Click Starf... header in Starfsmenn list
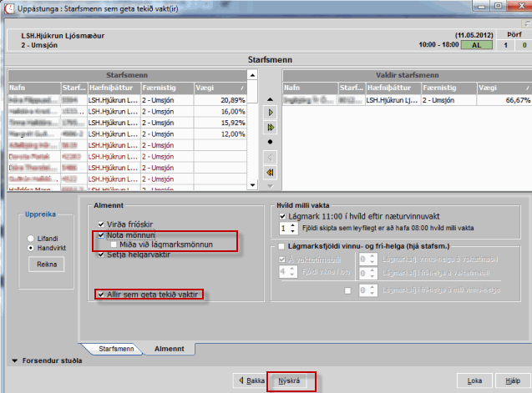Screen dimensions: 532x393 tap(74, 88)
